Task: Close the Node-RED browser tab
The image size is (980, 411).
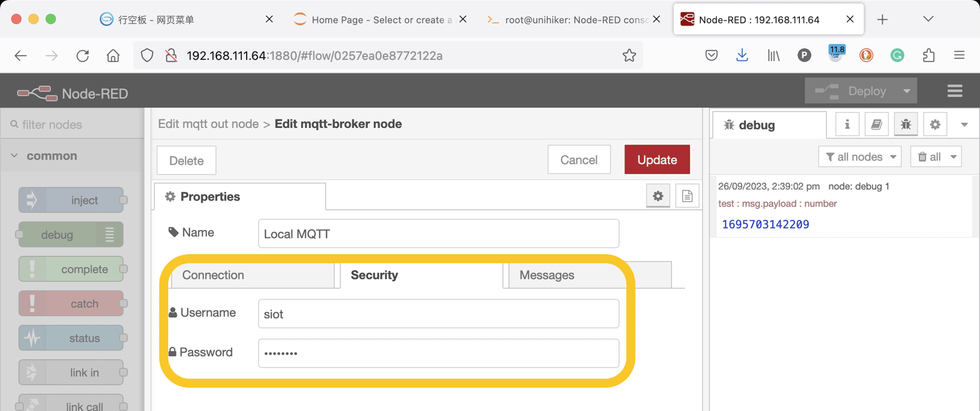Action: pyautogui.click(x=850, y=19)
